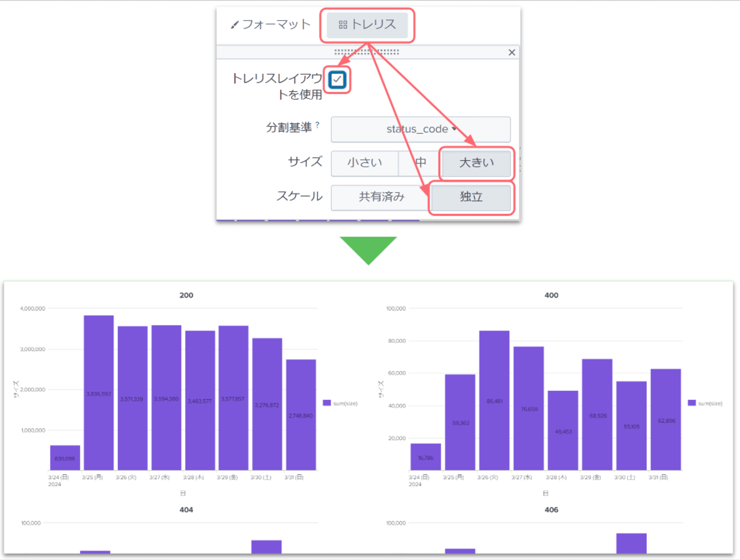
Task: Click the sum(size) legend swatch in chart 400
Action: [692, 403]
